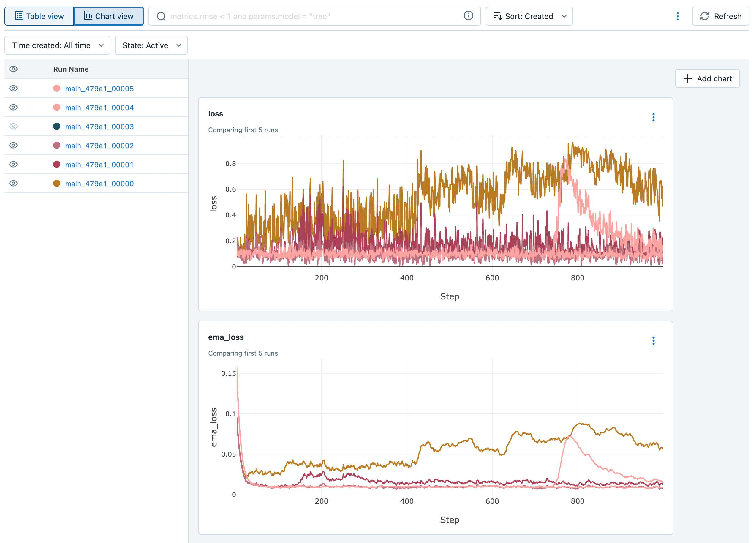This screenshot has height=543, width=756.
Task: Toggle visibility for all runs in header
Action: [13, 69]
